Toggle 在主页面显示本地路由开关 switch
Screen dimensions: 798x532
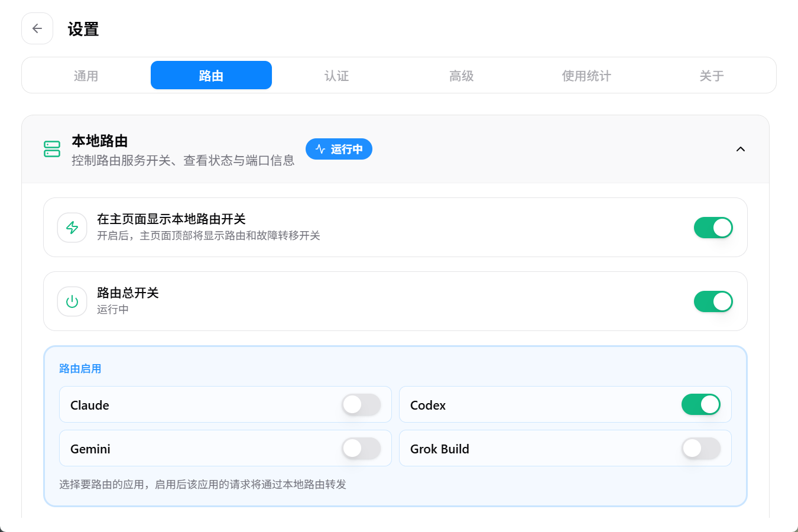point(713,228)
